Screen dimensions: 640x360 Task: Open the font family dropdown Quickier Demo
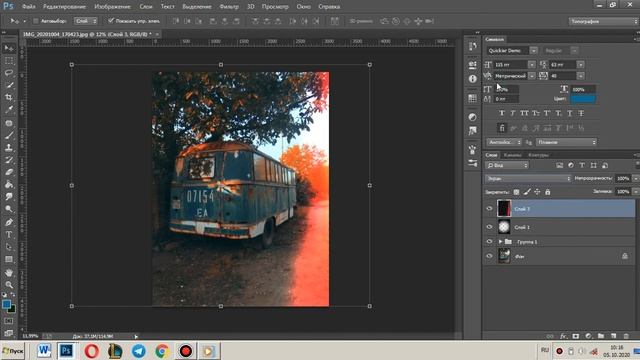(533, 51)
